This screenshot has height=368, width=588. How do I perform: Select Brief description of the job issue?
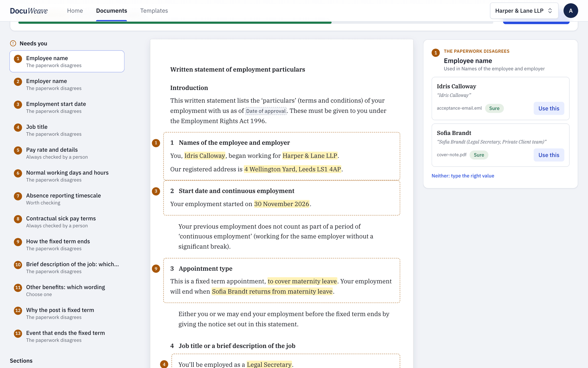(x=67, y=267)
